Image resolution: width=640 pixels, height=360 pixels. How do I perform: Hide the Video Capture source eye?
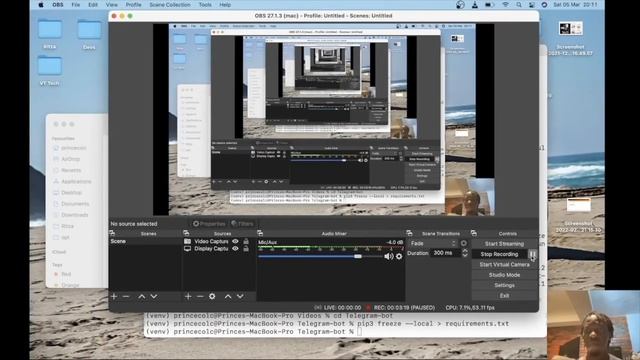(x=235, y=241)
